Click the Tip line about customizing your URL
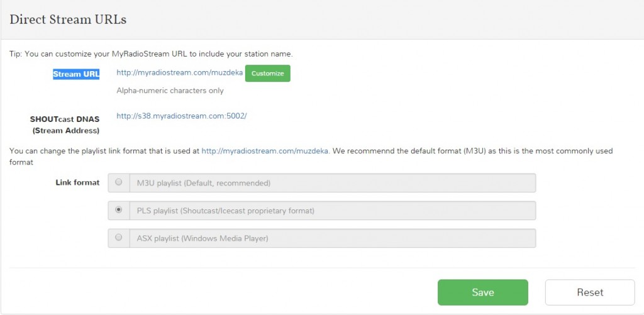The width and height of the screenshot is (644, 315). click(151, 53)
